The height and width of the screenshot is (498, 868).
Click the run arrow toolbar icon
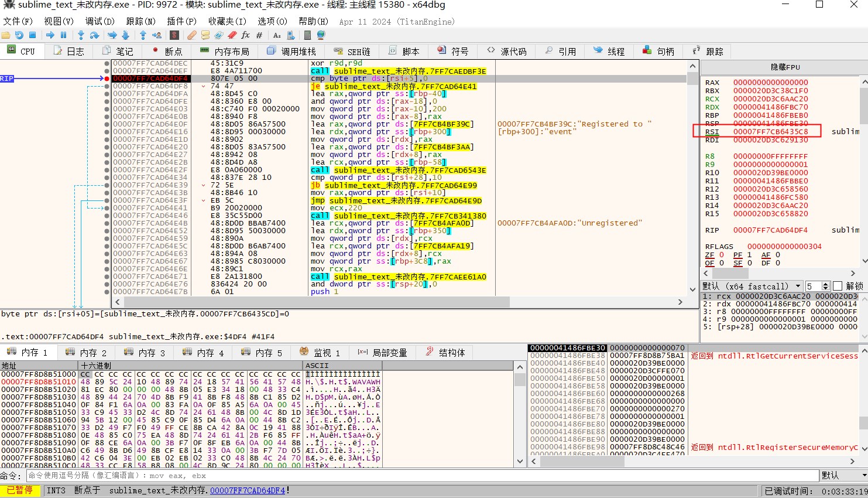[50, 35]
